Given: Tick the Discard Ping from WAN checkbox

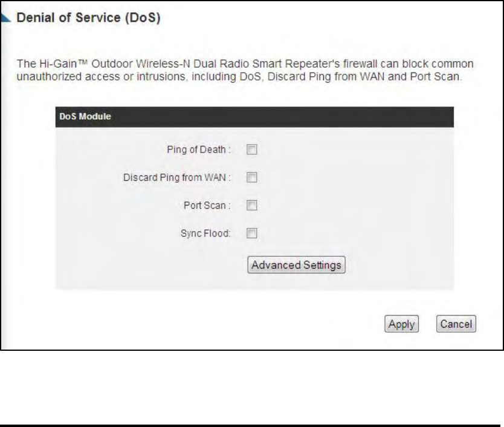Looking at the screenshot, I should tap(251, 177).
